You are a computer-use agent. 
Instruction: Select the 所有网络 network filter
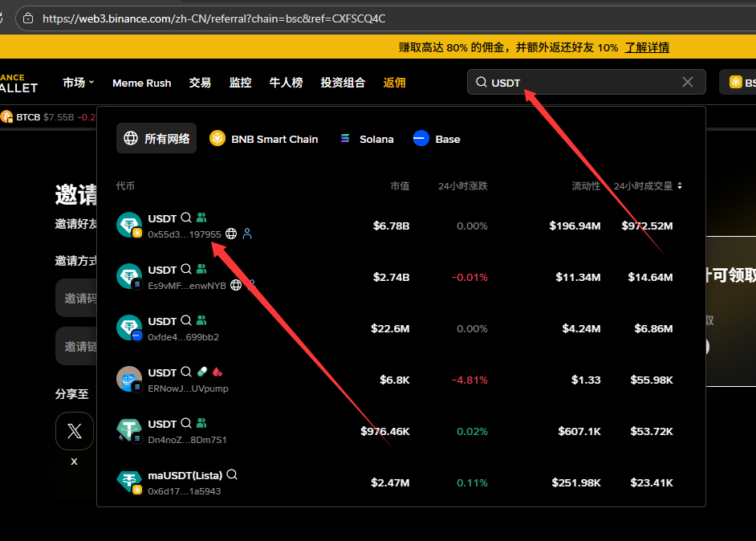coord(156,139)
